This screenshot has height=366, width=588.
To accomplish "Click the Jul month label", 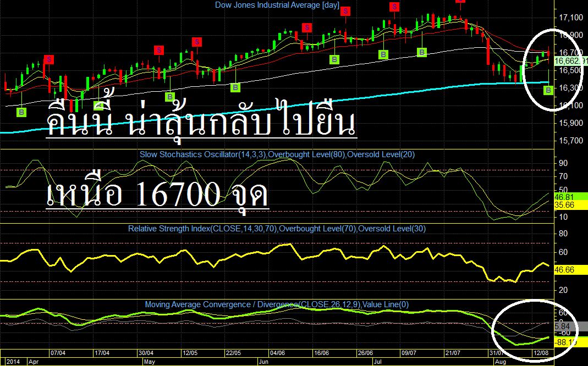I will click(x=378, y=362).
